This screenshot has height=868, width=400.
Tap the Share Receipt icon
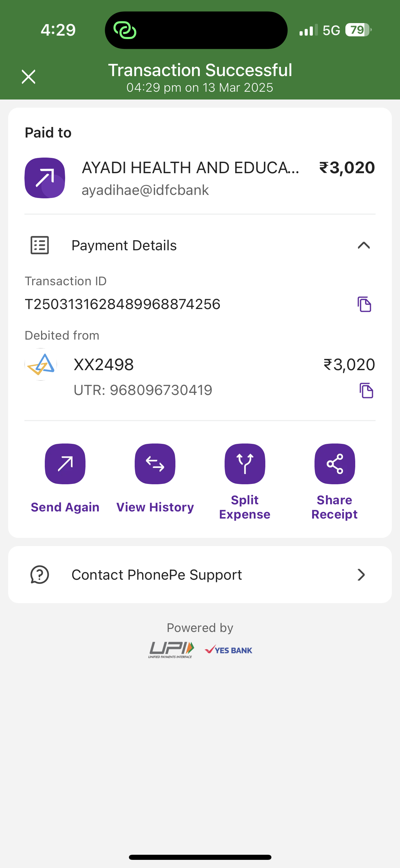click(335, 464)
